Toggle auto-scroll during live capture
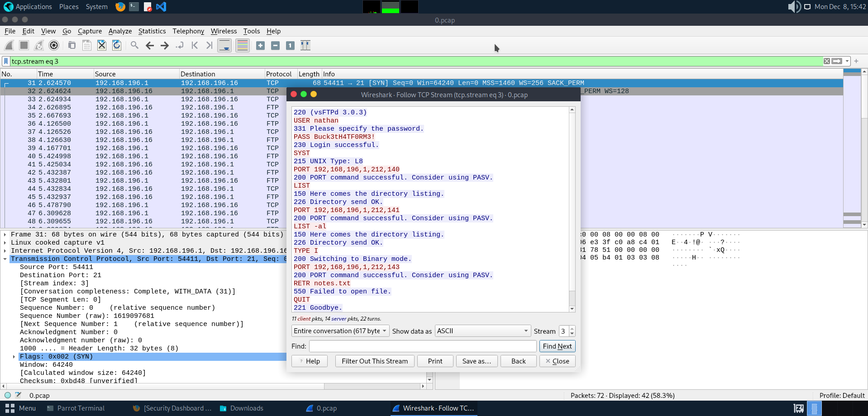This screenshot has width=868, height=416. click(224, 45)
